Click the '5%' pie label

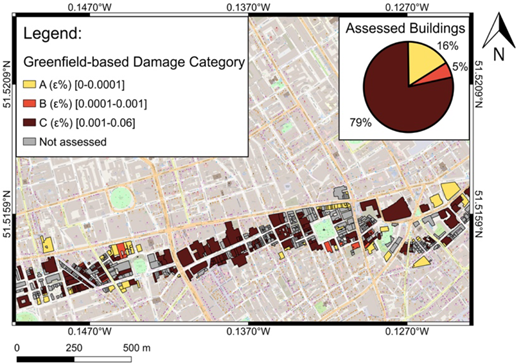[460, 67]
